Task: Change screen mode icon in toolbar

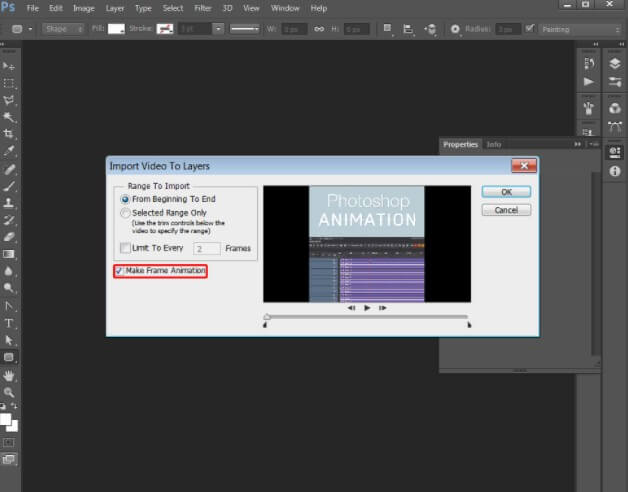Action: click(9, 459)
